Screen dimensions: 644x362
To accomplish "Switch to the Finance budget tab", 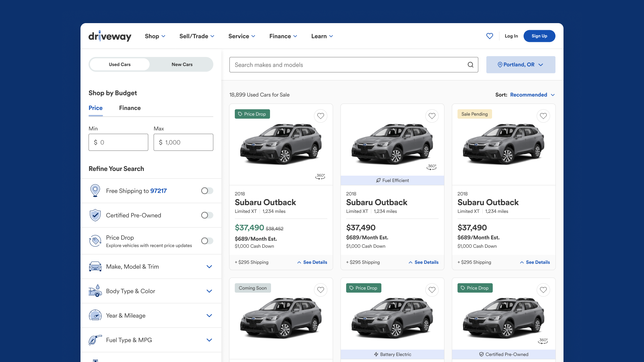I will click(130, 108).
